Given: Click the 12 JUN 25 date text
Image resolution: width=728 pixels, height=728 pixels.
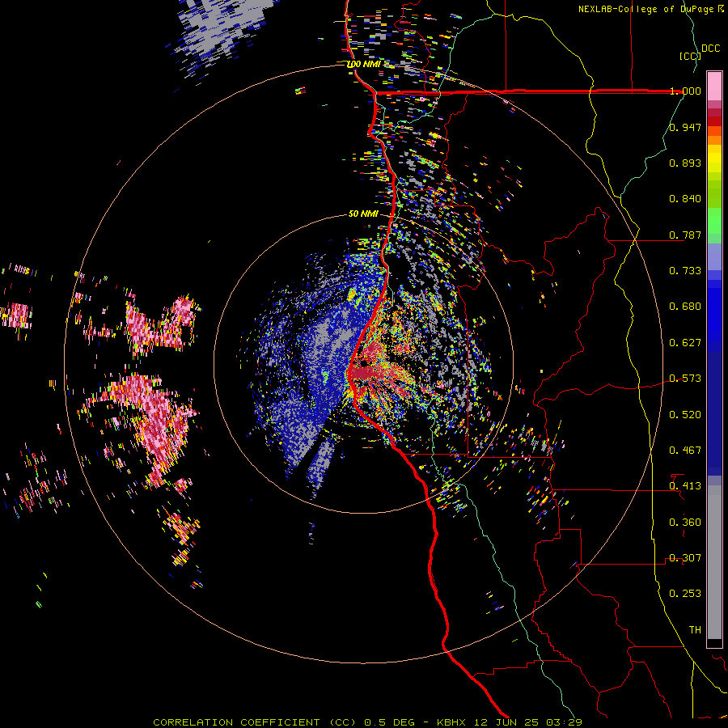Looking at the screenshot, I should pos(506,722).
